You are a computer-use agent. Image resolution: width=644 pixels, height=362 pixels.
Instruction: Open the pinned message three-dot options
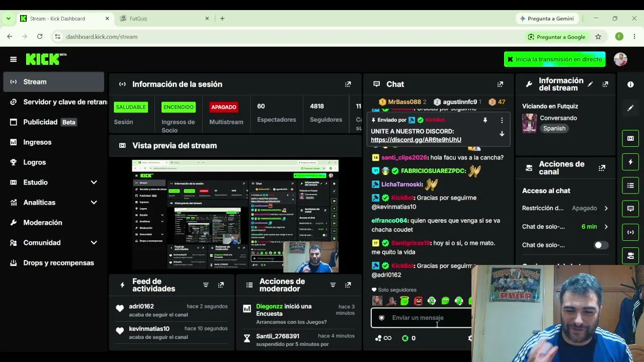502,121
